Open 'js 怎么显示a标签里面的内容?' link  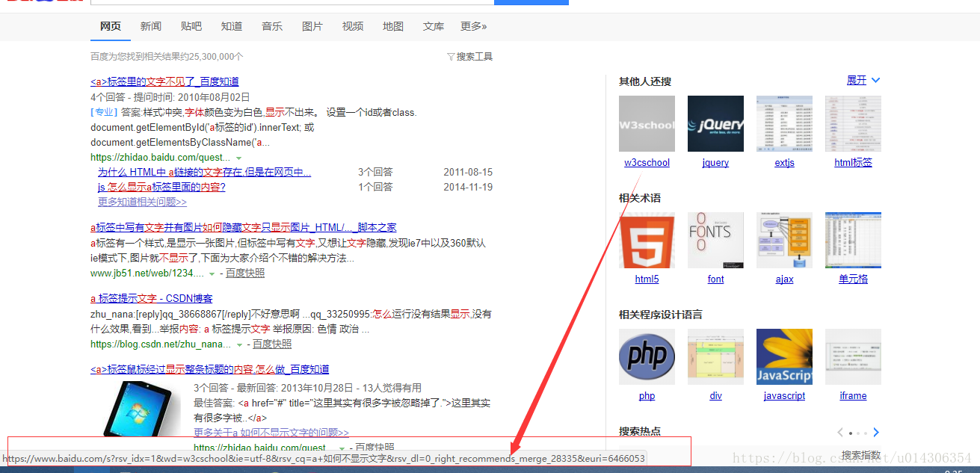[x=161, y=187]
